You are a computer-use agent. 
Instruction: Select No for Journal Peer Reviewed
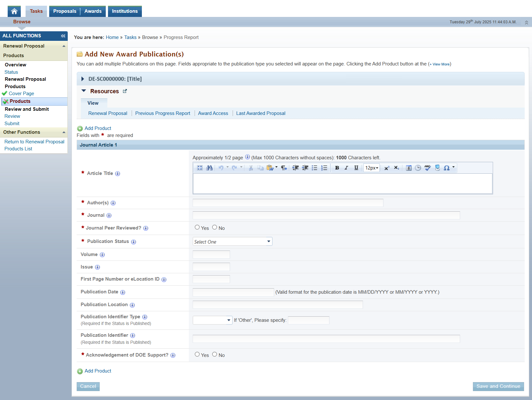coord(215,227)
